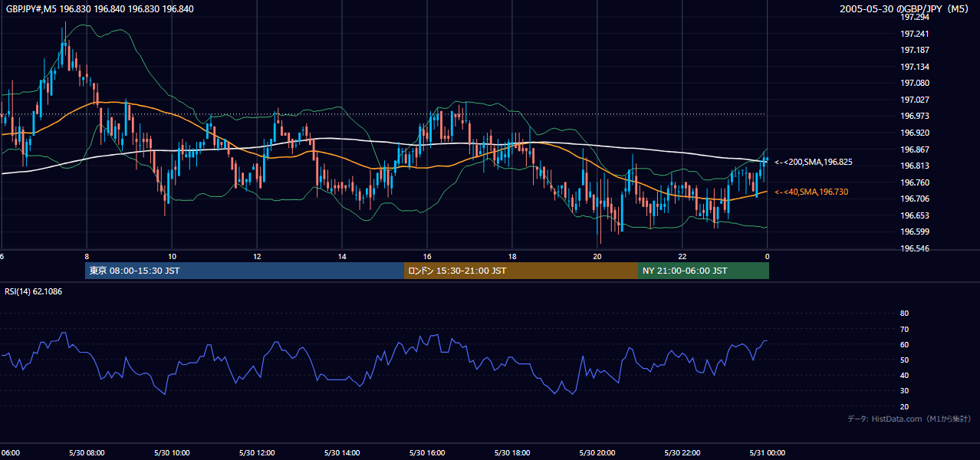This screenshot has height=460, width=980.
Task: Click RSI scale value 50
Action: click(x=904, y=360)
